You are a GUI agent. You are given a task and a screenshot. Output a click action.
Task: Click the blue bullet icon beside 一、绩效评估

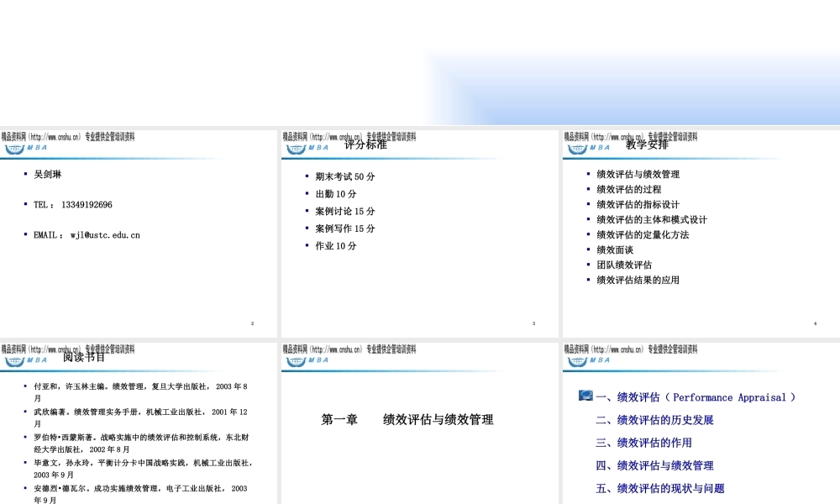pyautogui.click(x=585, y=396)
